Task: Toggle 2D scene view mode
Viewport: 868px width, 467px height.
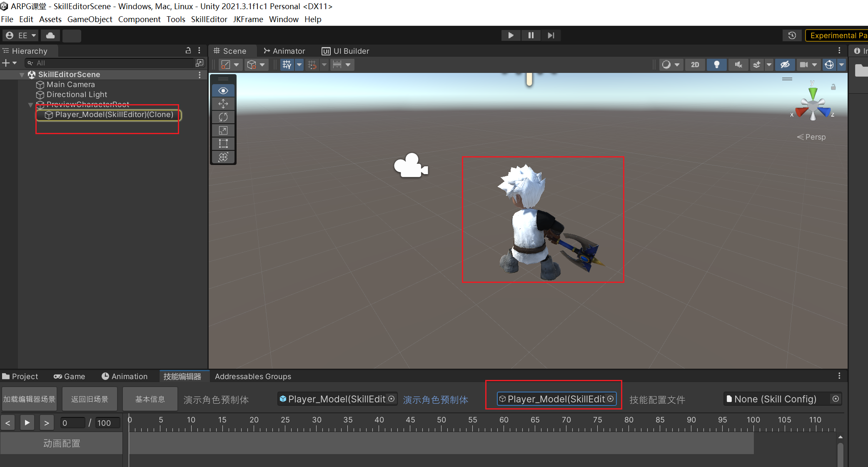Action: pyautogui.click(x=695, y=65)
